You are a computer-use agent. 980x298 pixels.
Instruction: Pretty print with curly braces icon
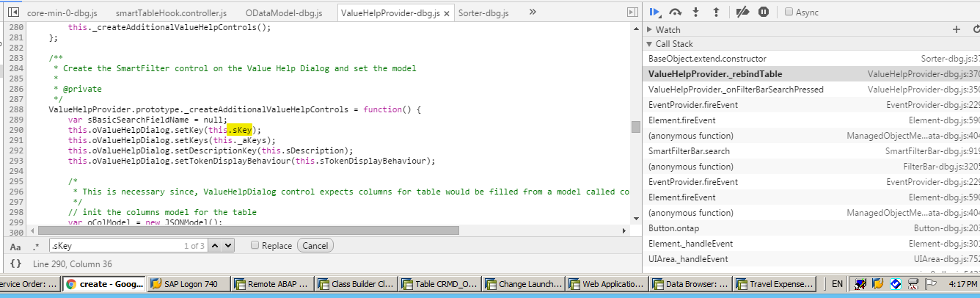click(x=15, y=263)
